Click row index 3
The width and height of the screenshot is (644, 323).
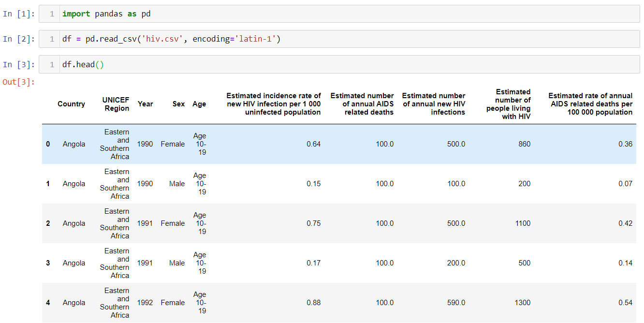tap(48, 263)
